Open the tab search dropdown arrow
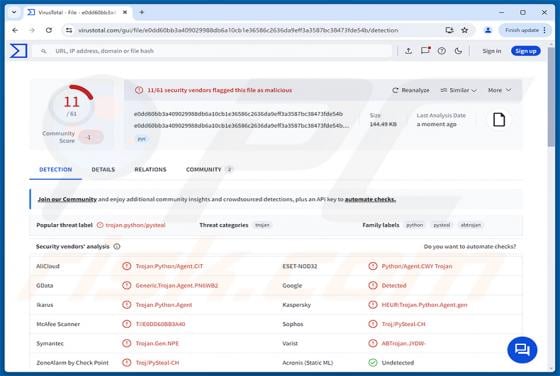Screen dimensions: 560x376 coord(14,12)
